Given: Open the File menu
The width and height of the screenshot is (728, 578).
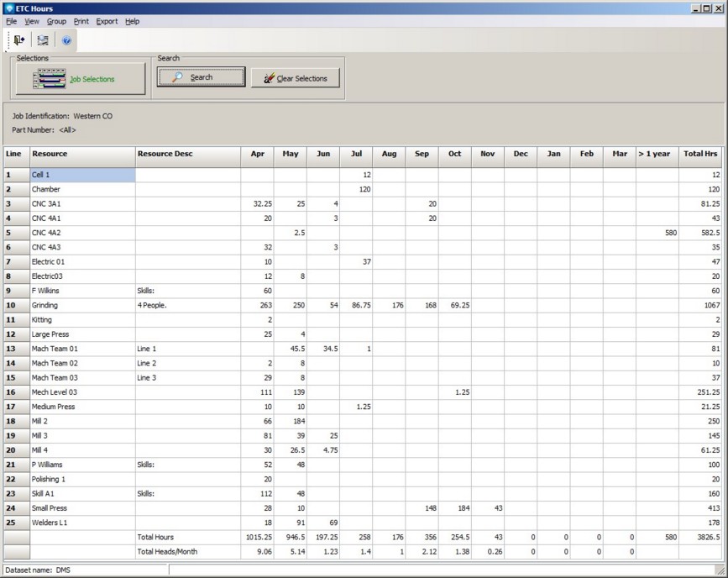Looking at the screenshot, I should pyautogui.click(x=11, y=21).
